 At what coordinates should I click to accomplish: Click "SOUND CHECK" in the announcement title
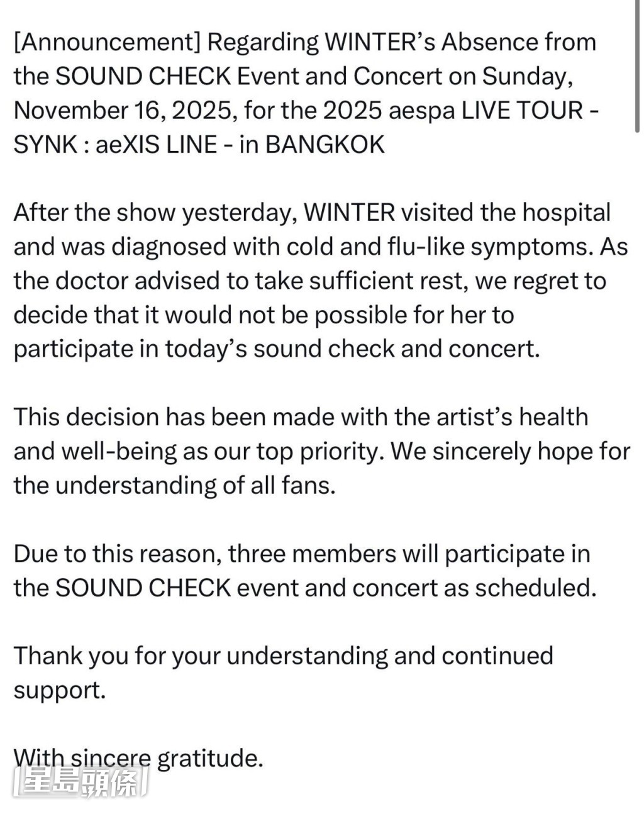143,76
